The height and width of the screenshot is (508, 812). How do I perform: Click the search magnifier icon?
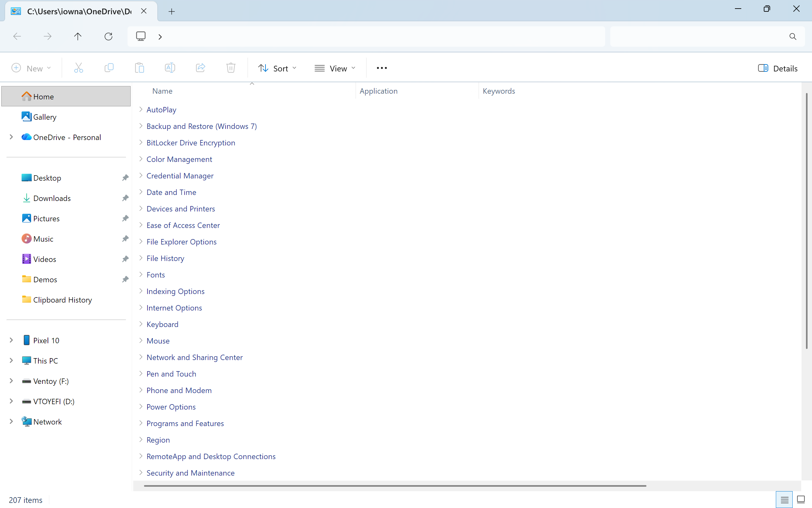point(793,36)
